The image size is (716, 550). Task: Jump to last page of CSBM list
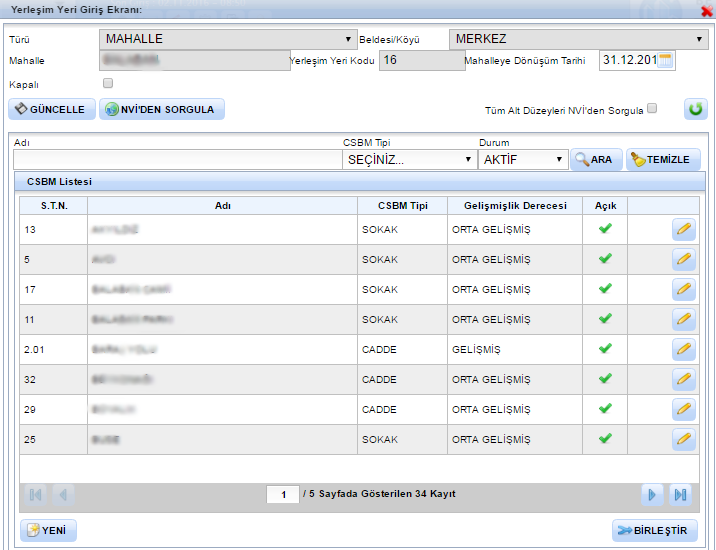680,495
